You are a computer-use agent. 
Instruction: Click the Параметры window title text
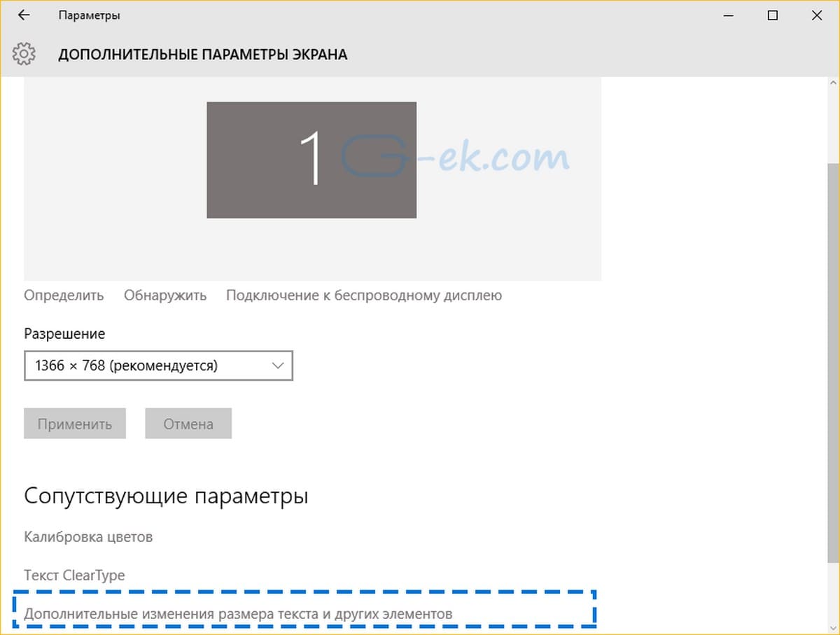(x=89, y=15)
